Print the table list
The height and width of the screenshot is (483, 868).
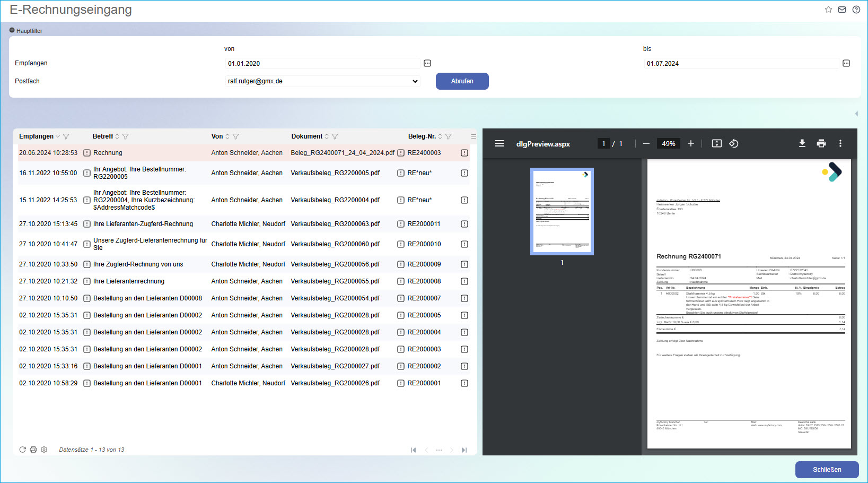pos(33,450)
